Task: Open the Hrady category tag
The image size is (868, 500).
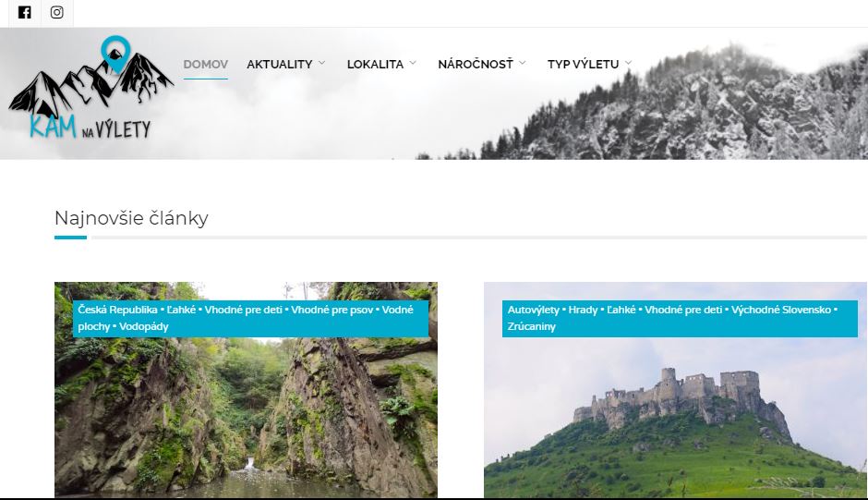Action: click(x=583, y=310)
